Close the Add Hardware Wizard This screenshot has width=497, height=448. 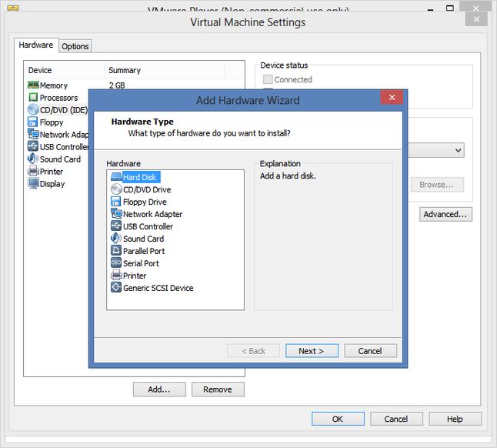[x=392, y=97]
